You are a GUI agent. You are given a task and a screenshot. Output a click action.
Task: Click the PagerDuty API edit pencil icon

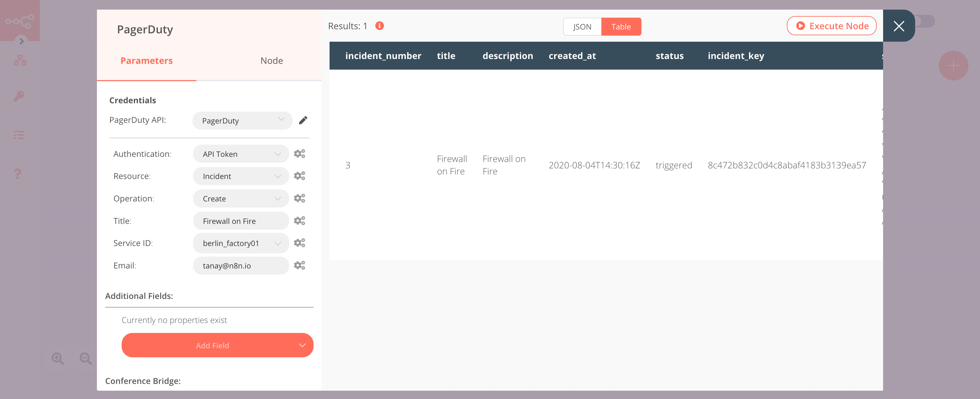(x=304, y=120)
